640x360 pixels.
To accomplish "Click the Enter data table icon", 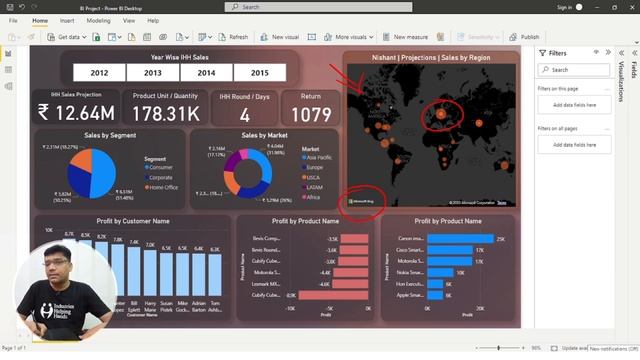I will [x=147, y=37].
